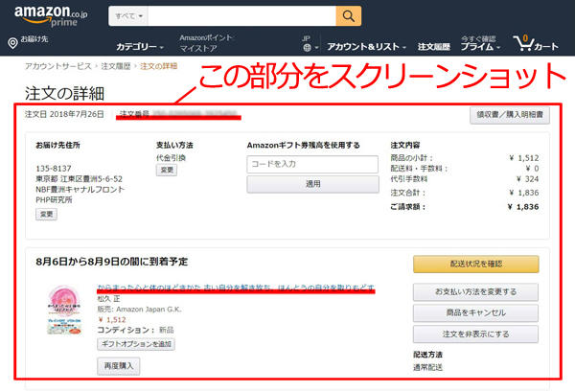Expand the アカウント&リスト dropdown
This screenshot has height=392, width=575.
tap(367, 47)
